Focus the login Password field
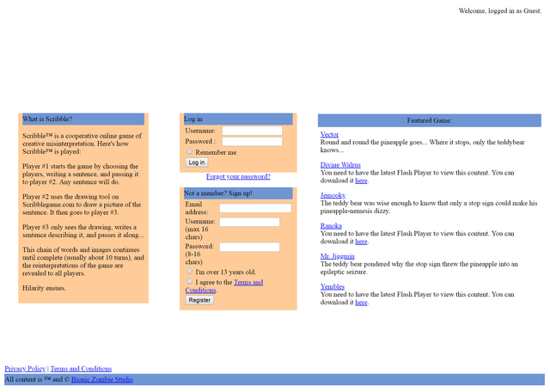 252,142
